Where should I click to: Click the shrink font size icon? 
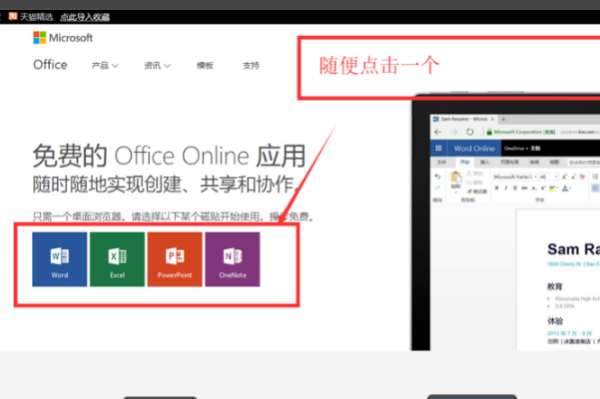pyautogui.click(x=573, y=177)
